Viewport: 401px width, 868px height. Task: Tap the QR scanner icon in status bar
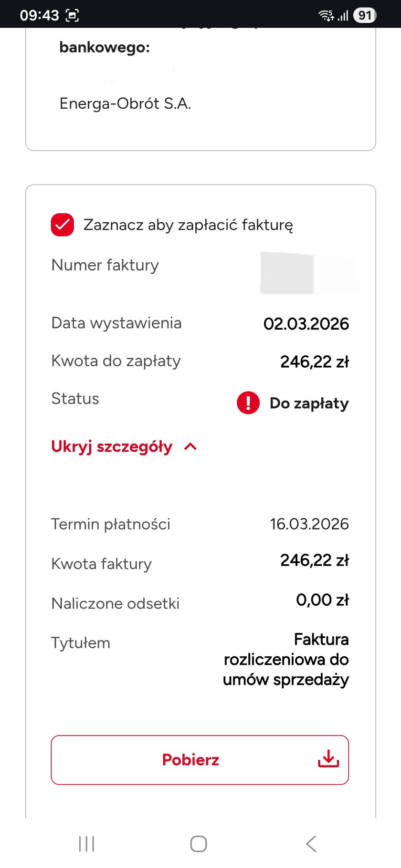(73, 15)
